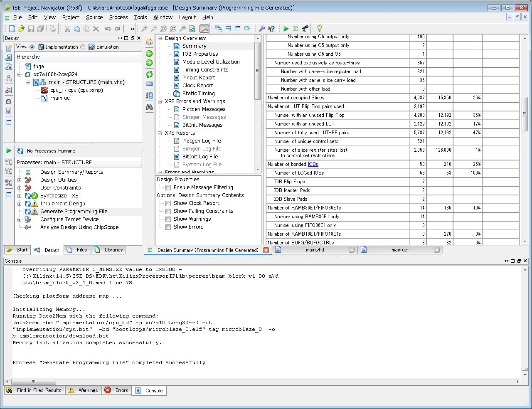Open the Process menu
The width and height of the screenshot is (532, 409).
118,17
